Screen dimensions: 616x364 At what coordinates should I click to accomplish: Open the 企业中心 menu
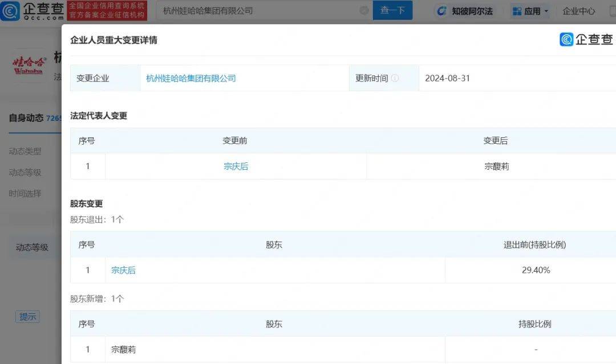point(578,10)
